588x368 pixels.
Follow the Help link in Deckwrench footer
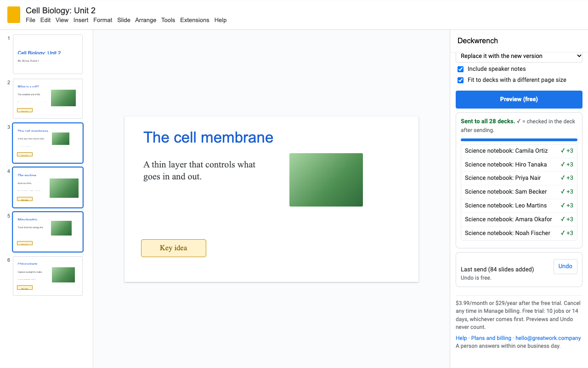pos(461,338)
